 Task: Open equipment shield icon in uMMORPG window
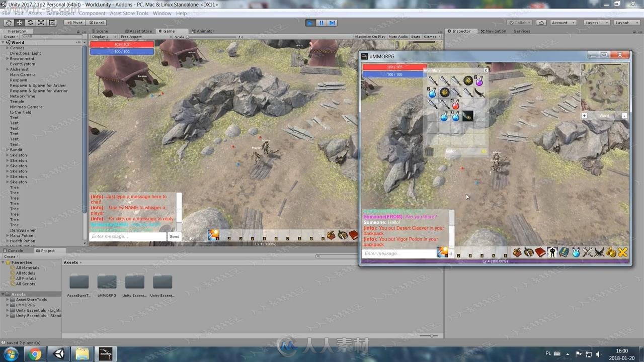tap(529, 252)
